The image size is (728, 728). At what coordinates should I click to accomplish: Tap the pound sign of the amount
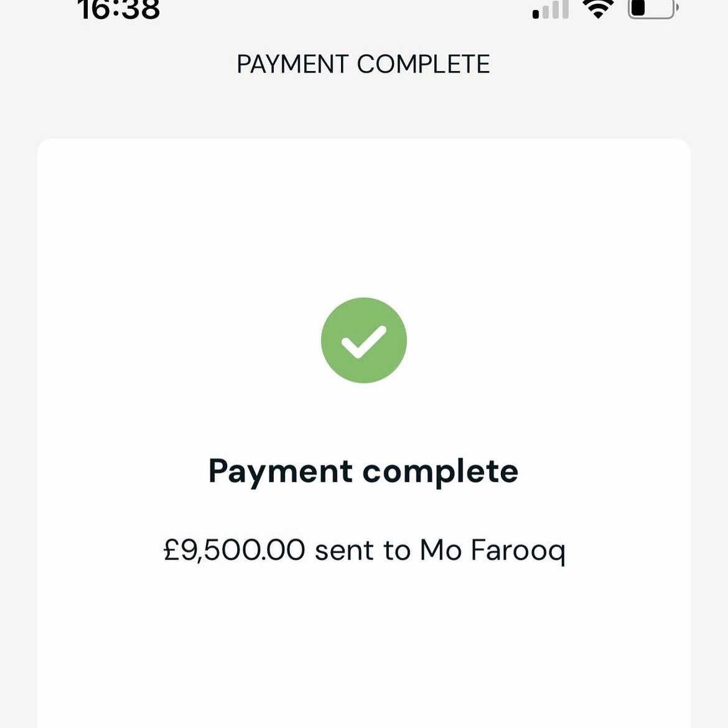[x=172, y=550]
